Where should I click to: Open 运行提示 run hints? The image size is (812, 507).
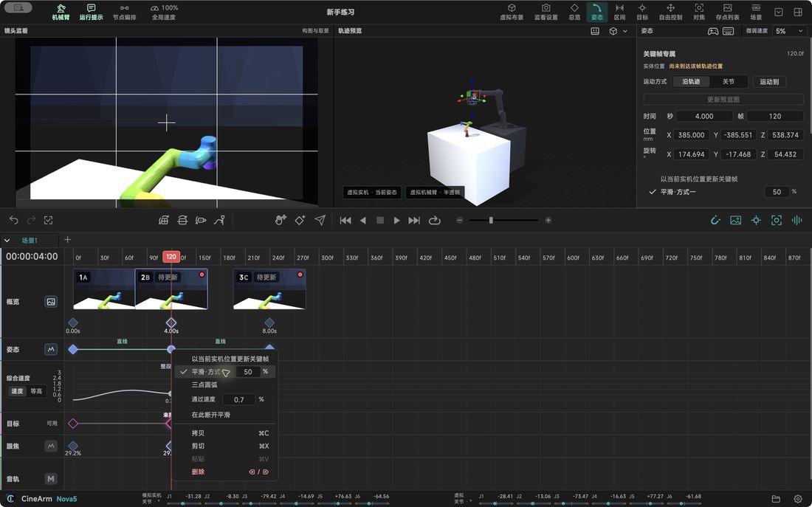click(x=91, y=12)
